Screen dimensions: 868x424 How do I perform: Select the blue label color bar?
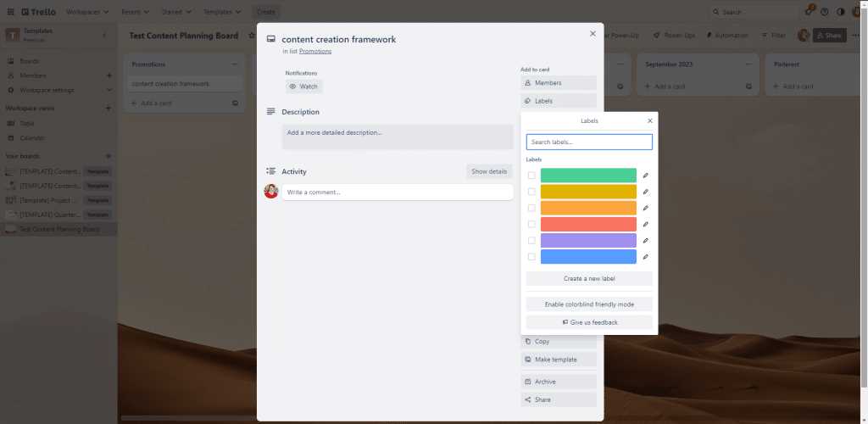pyautogui.click(x=588, y=257)
